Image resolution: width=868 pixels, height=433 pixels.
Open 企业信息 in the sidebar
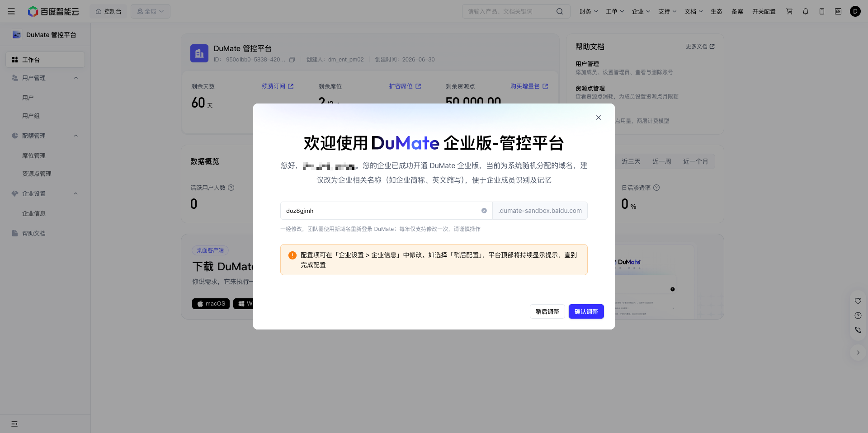34,213
